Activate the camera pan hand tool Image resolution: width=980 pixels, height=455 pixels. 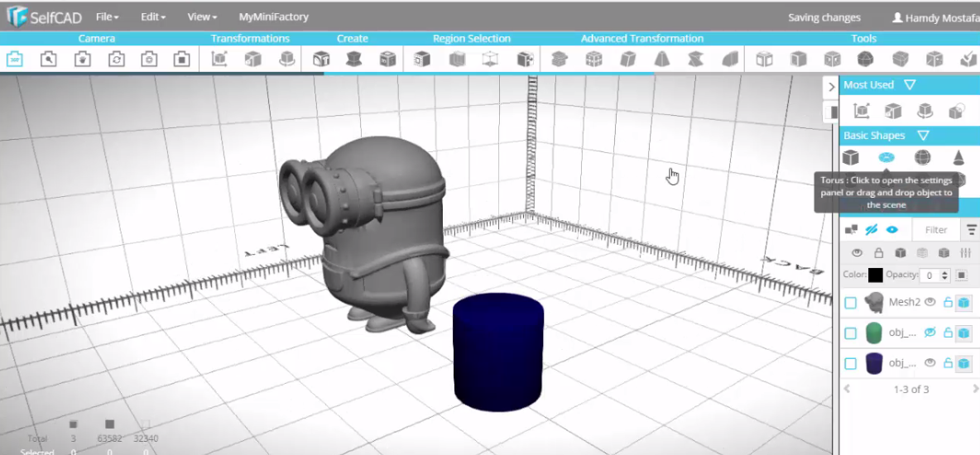[83, 60]
